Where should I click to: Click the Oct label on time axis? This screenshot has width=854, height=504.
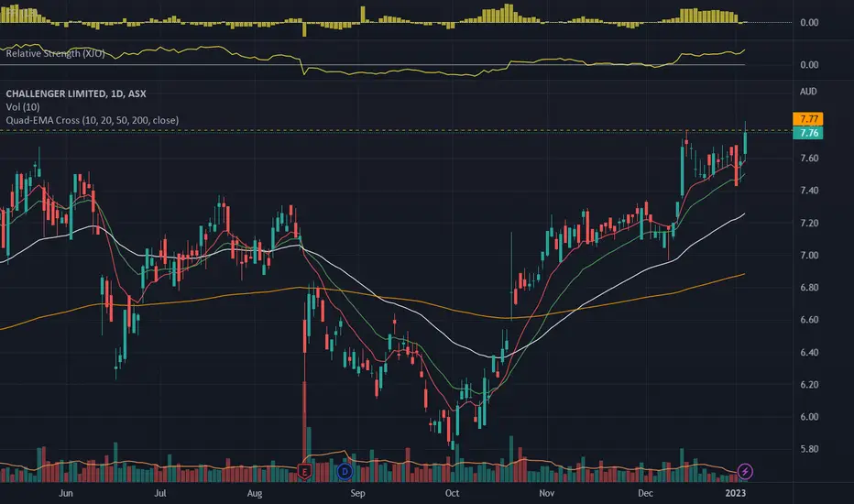[x=452, y=493]
